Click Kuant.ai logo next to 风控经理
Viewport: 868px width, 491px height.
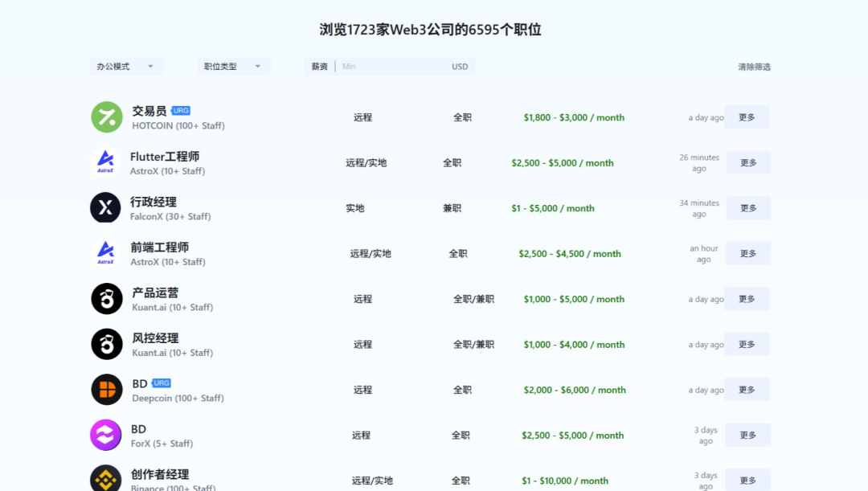click(x=107, y=344)
